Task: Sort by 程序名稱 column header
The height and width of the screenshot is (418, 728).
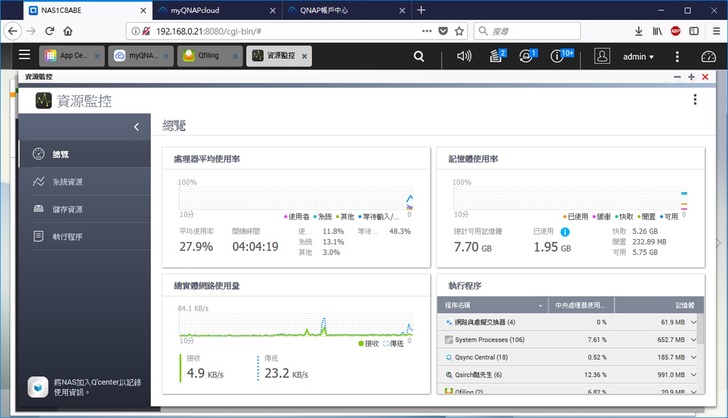Action: 490,304
